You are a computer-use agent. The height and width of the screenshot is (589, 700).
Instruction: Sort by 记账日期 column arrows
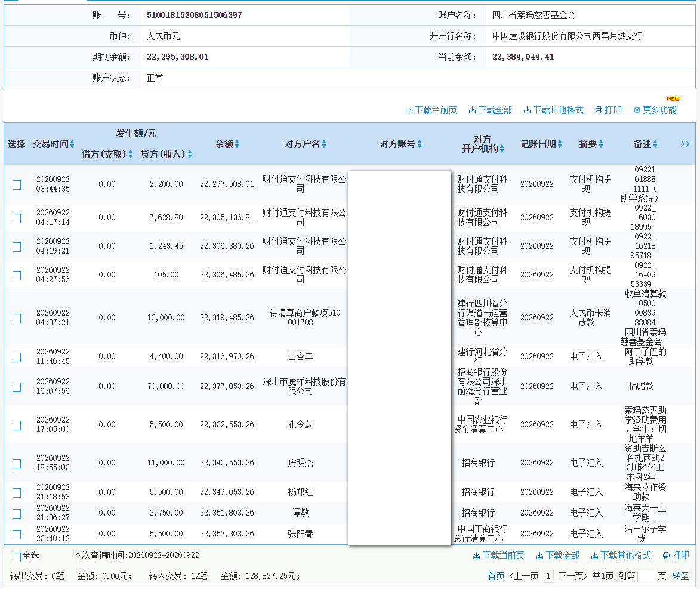pyautogui.click(x=560, y=144)
